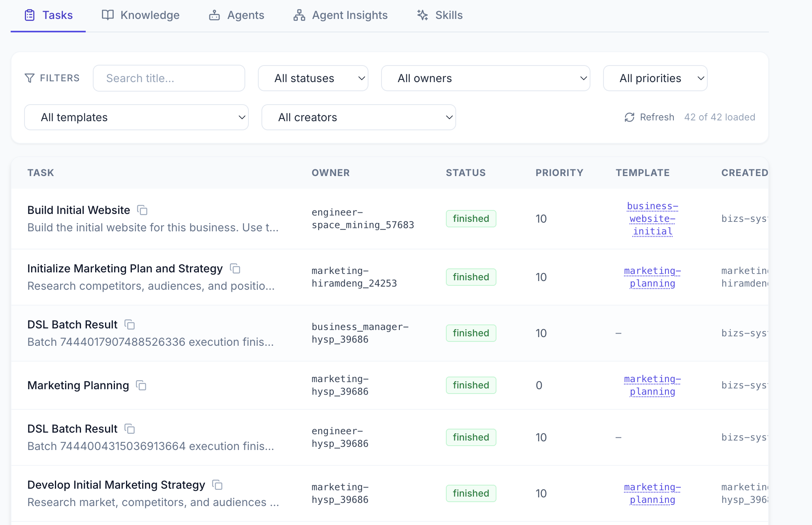Switch to the Knowledge tab
Screen dimensions: 812x525
point(141,15)
